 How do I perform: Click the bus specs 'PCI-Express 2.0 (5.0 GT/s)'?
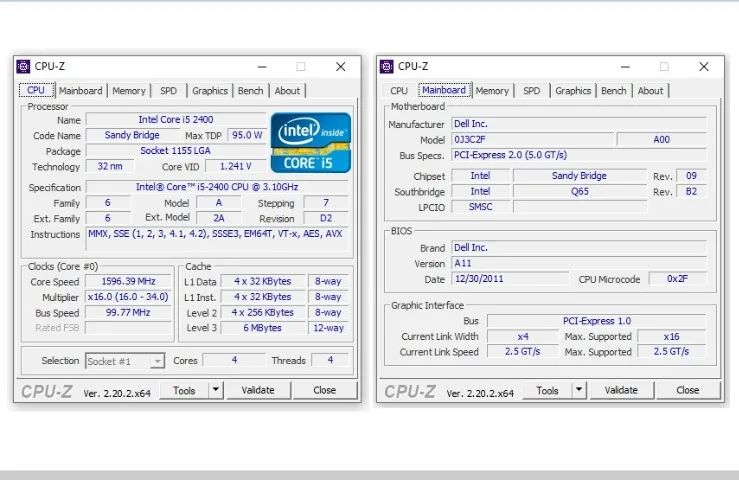(579, 155)
